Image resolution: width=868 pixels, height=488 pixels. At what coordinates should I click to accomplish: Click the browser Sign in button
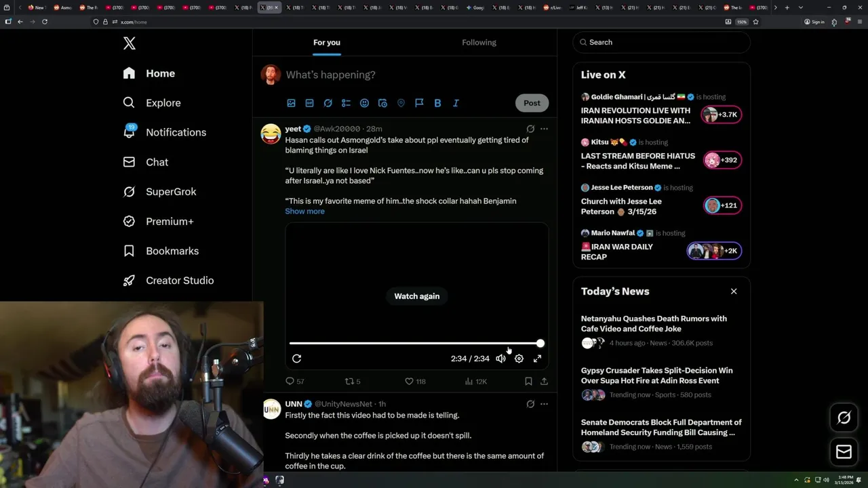coord(814,22)
